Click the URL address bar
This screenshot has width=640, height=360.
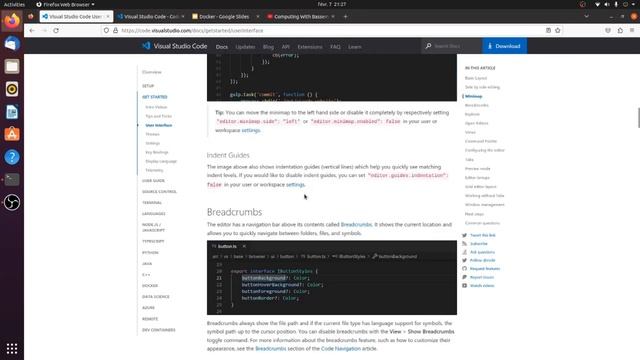[331, 31]
